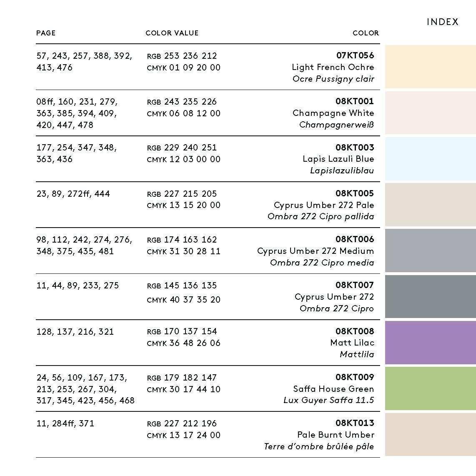Screen dimensions: 476x476
Task: Choose the Saffa House Green swatch
Action: [x=430, y=388]
